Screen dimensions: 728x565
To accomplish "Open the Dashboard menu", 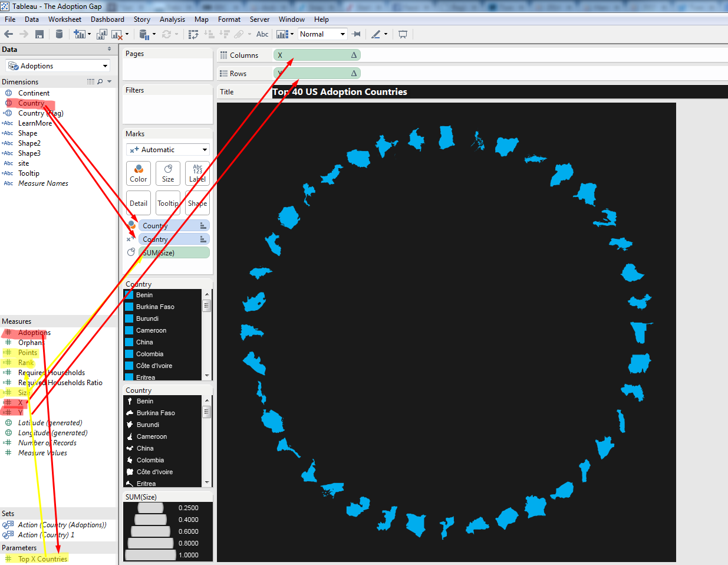I will click(107, 19).
